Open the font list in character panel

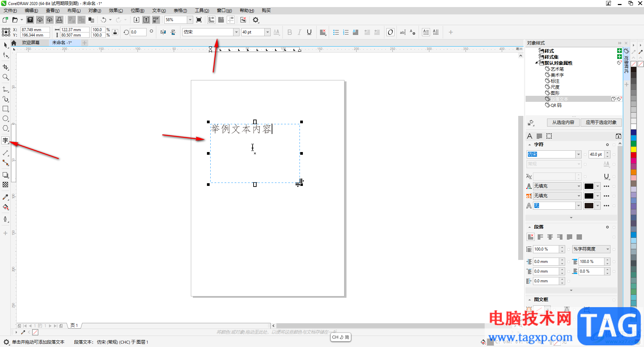pyautogui.click(x=579, y=154)
